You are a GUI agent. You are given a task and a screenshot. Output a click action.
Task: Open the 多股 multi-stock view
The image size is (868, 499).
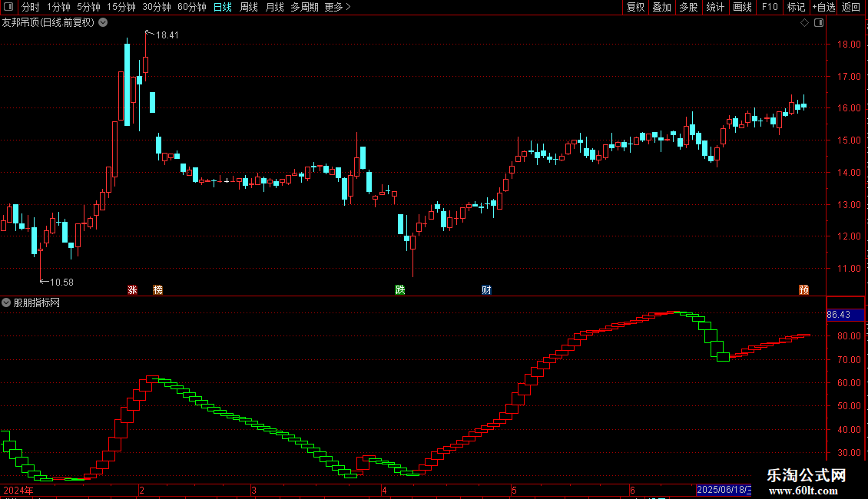point(688,7)
